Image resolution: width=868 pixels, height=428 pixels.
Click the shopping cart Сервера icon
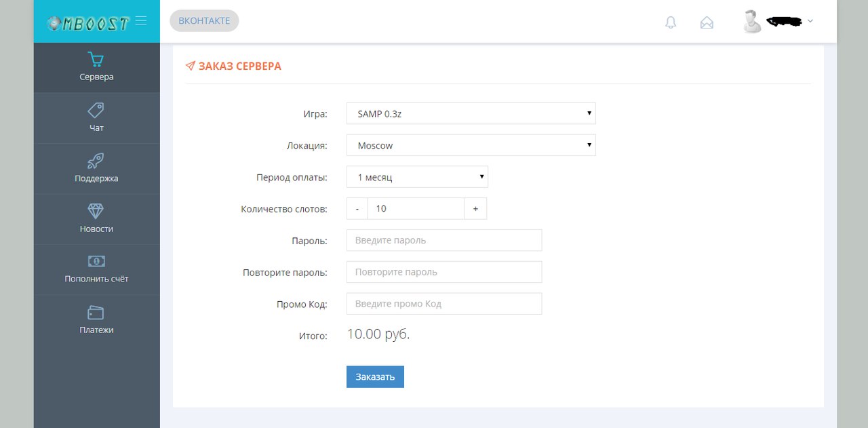[x=96, y=60]
